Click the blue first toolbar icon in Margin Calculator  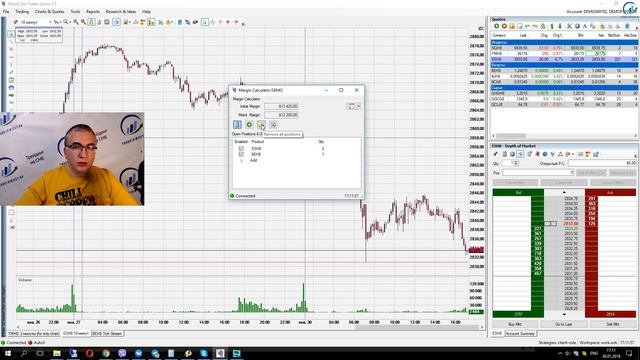[237, 125]
